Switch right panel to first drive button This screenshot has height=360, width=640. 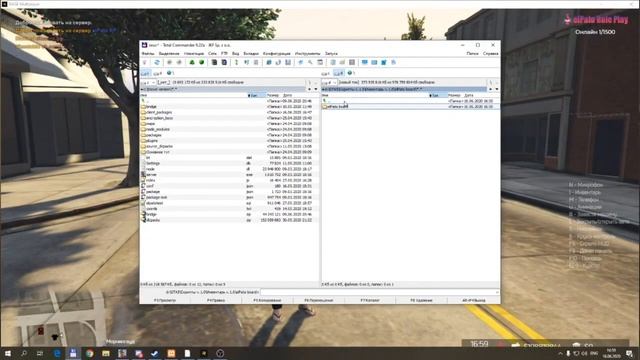[326, 73]
